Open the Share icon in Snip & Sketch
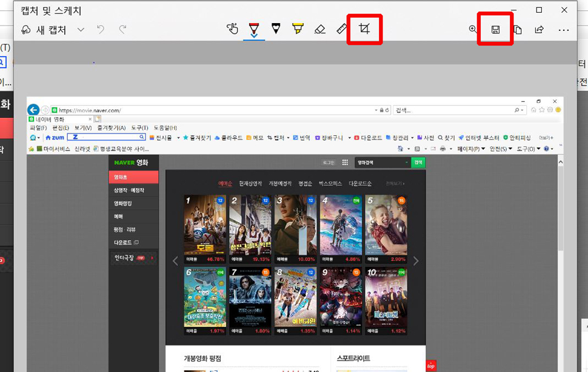Screen dimensions: 588x372 [x=540, y=29]
